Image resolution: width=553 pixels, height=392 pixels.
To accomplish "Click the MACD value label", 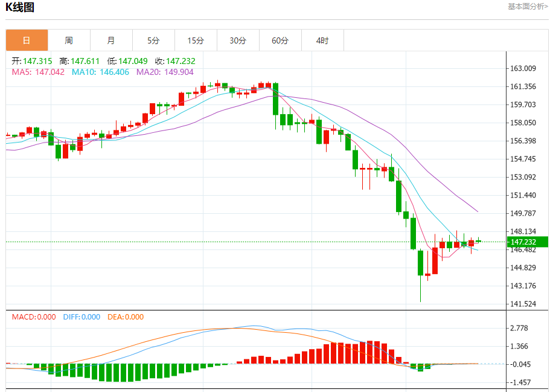I will coord(34,317).
